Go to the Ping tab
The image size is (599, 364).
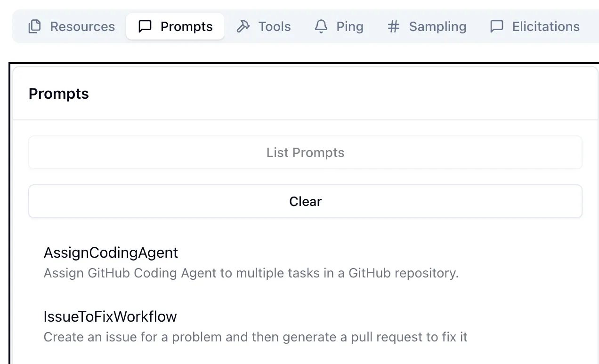point(350,27)
